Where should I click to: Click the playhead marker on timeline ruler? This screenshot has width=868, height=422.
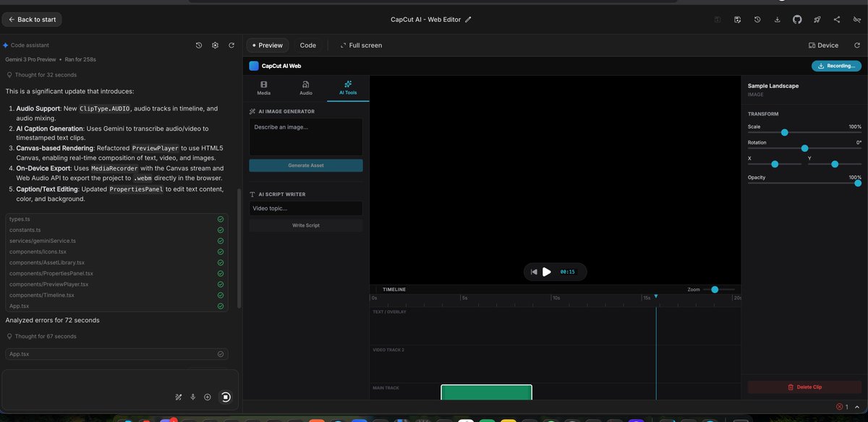(x=656, y=296)
